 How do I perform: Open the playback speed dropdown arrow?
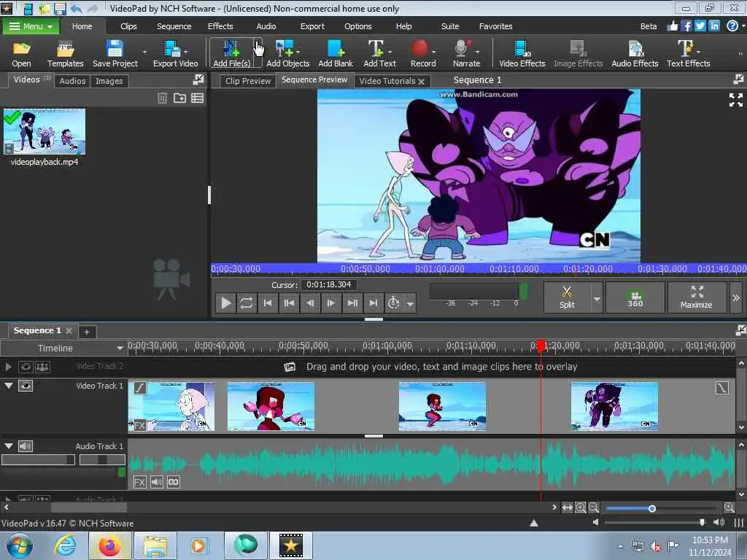coord(410,303)
